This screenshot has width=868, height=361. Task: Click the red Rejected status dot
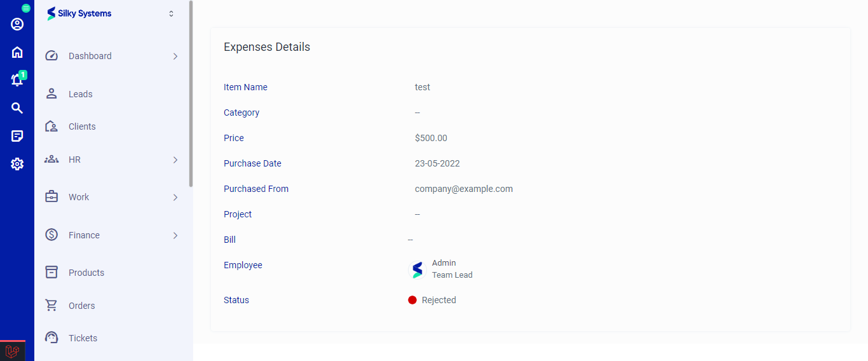412,300
